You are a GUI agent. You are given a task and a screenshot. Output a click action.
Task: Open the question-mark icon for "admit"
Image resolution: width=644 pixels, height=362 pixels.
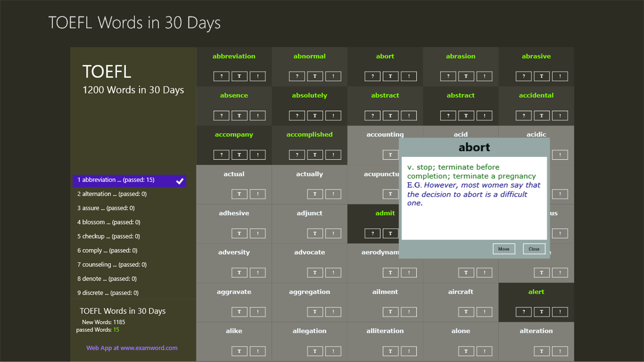pos(372,233)
